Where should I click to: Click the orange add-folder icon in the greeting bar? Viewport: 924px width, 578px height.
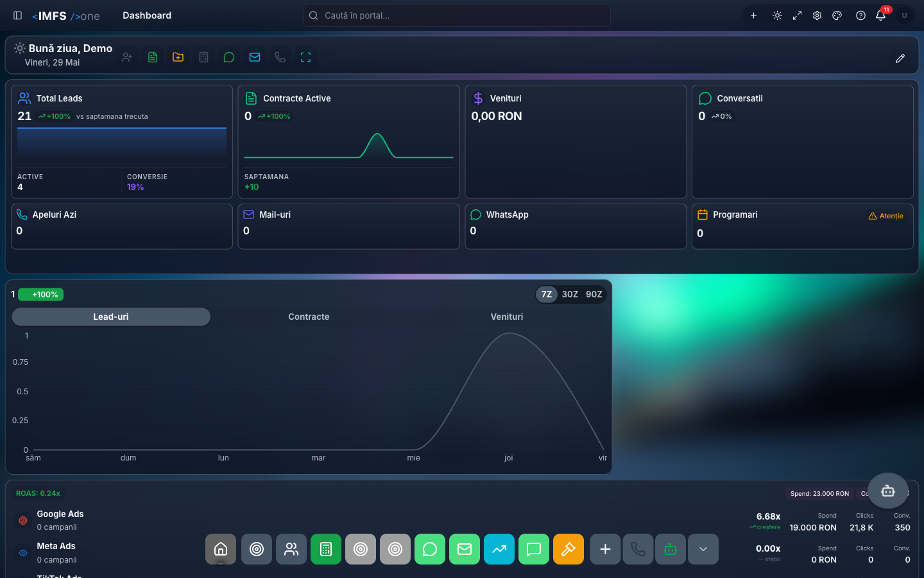178,57
